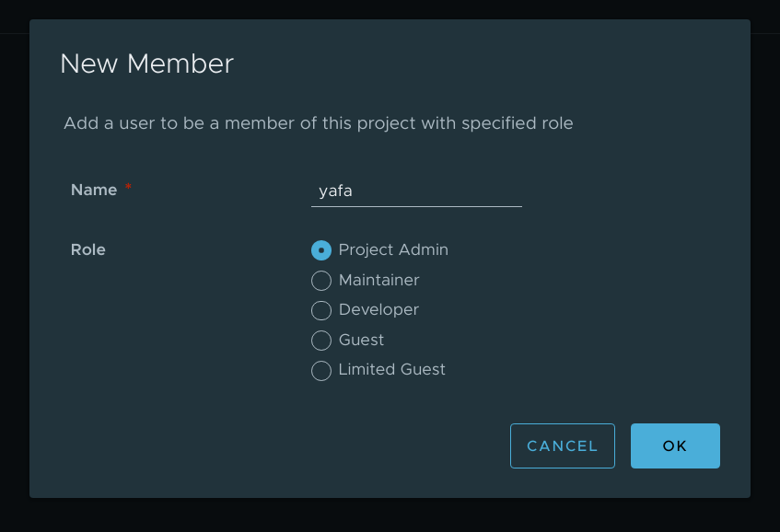Click the dark backdrop below the dialog
The height and width of the screenshot is (532, 780).
pyautogui.click(x=390, y=515)
